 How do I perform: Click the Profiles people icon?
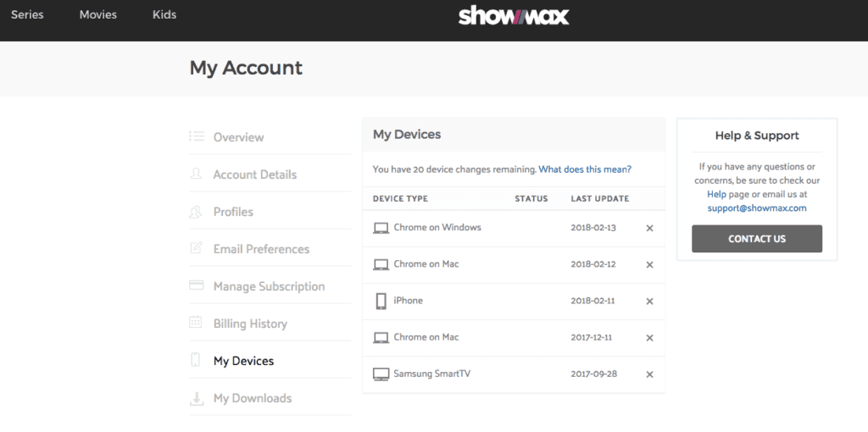(196, 211)
